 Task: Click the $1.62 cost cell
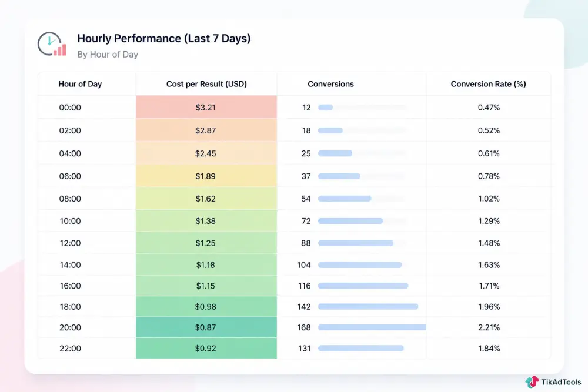(206, 199)
